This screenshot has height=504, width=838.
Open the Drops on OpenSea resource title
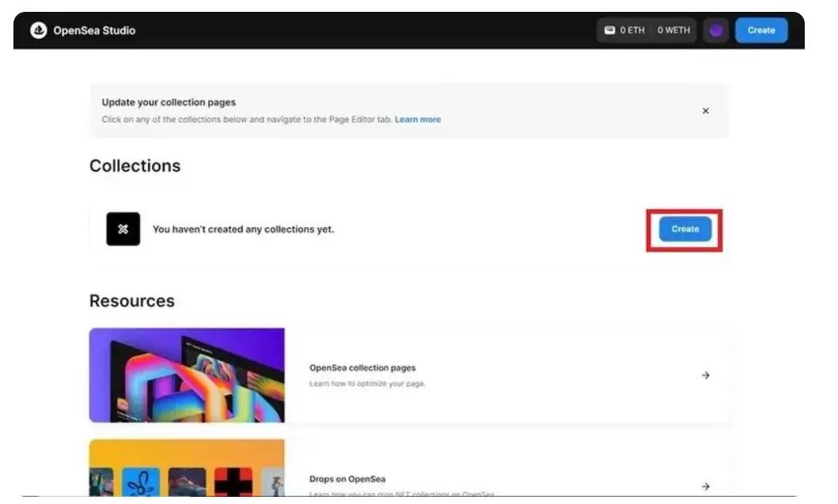(347, 479)
